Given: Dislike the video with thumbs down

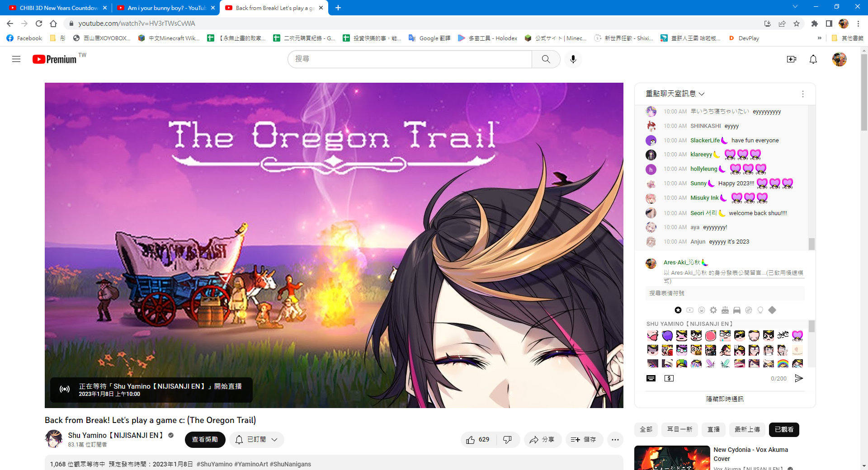Looking at the screenshot, I should 508,440.
